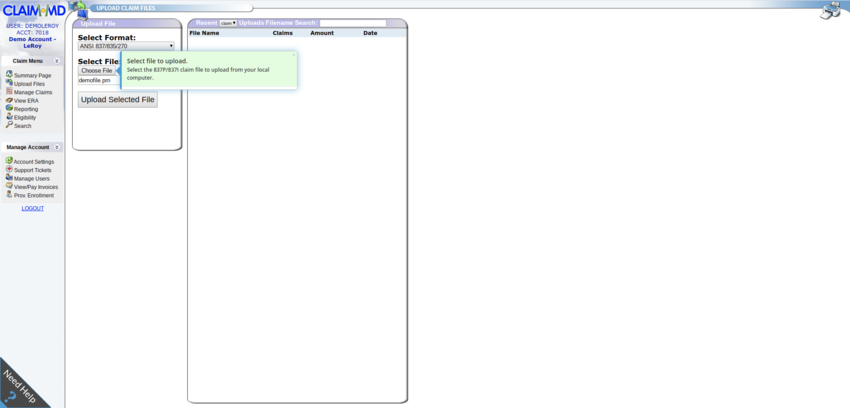Click the Eligibility icon in Claim Menu
Image resolution: width=850 pixels, height=408 pixels.
(9, 117)
